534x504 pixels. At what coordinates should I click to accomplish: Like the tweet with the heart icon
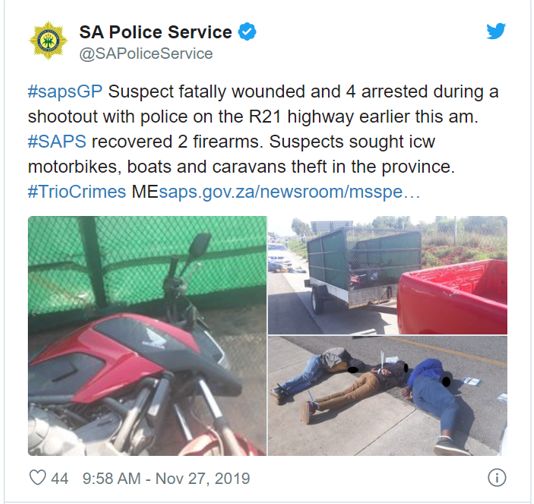click(x=37, y=477)
